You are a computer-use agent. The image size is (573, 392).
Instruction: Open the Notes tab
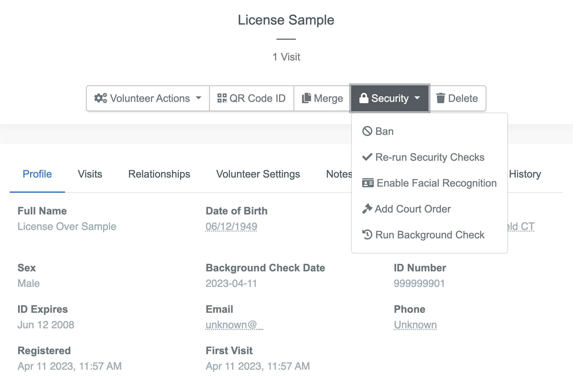tap(339, 174)
